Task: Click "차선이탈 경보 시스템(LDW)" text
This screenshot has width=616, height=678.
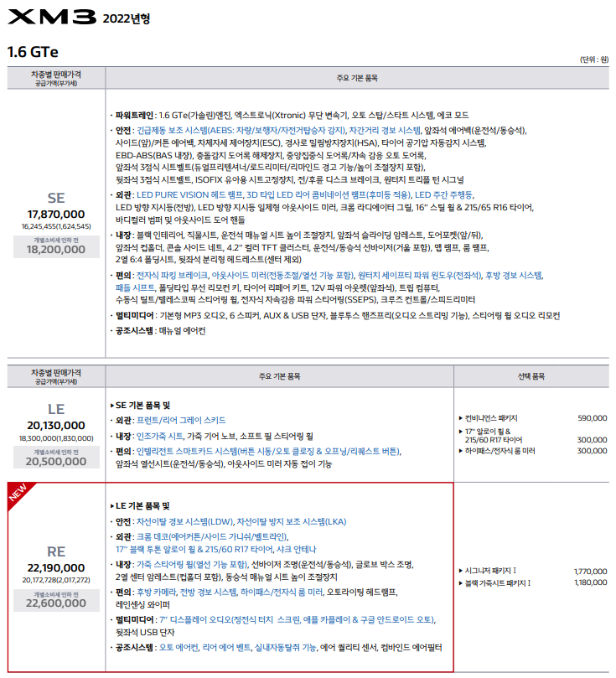Action: [x=184, y=522]
